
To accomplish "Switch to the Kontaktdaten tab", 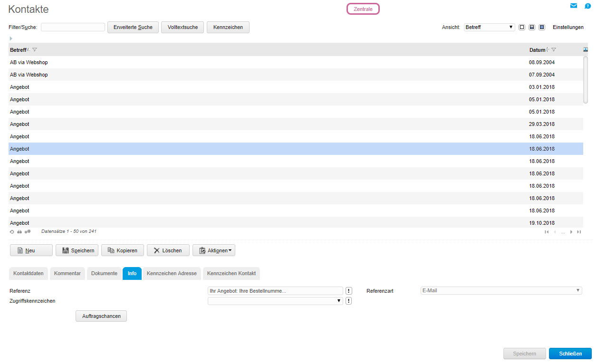I will click(x=29, y=274).
